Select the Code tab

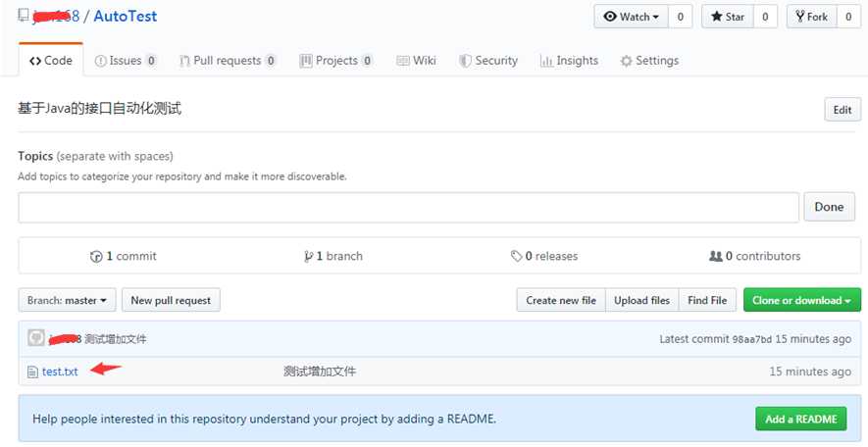(x=51, y=61)
